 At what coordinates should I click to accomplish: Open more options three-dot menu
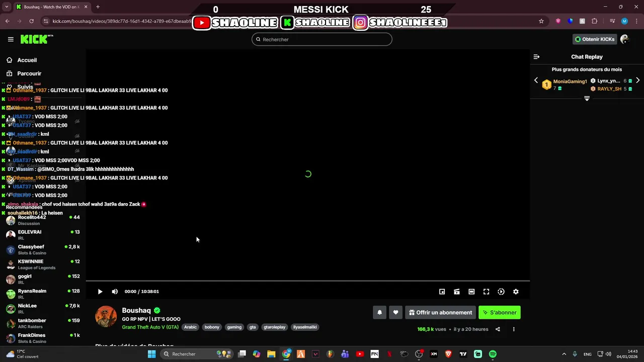(x=514, y=329)
